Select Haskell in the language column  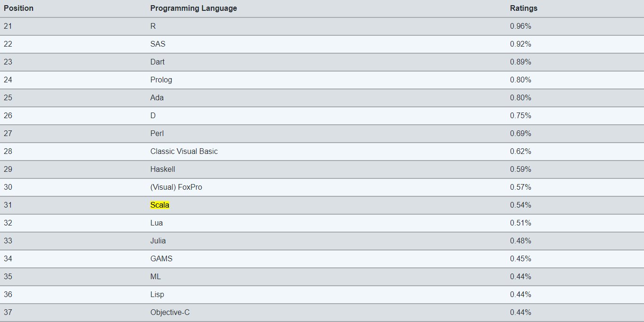(163, 169)
